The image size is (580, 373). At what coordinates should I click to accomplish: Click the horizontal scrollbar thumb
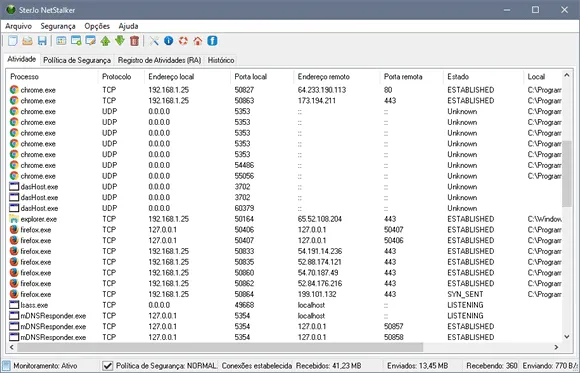point(220,347)
